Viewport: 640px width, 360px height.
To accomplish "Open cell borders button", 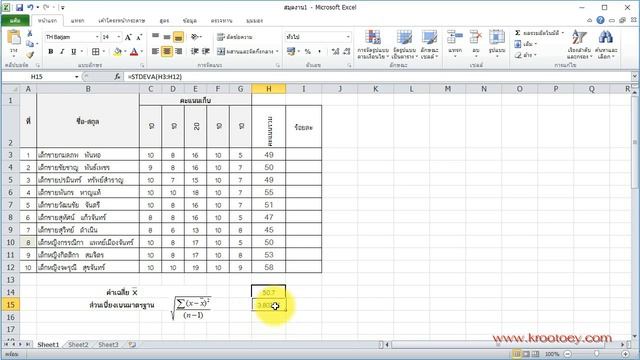I will pyautogui.click(x=96, y=51).
